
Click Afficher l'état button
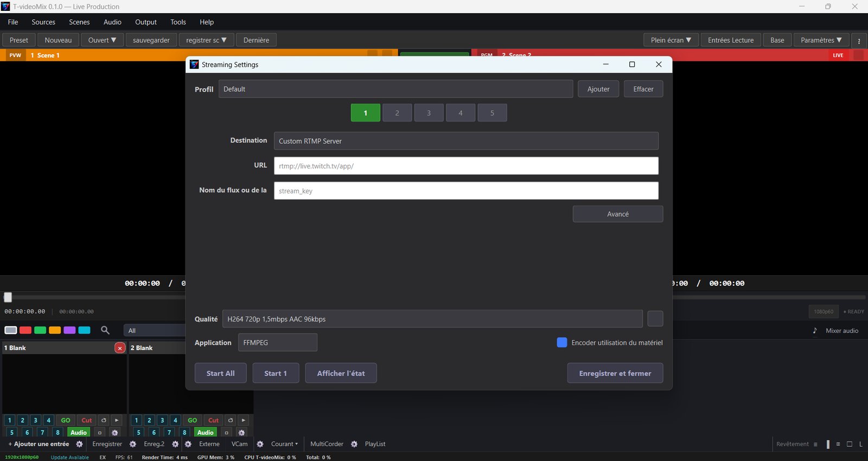341,373
